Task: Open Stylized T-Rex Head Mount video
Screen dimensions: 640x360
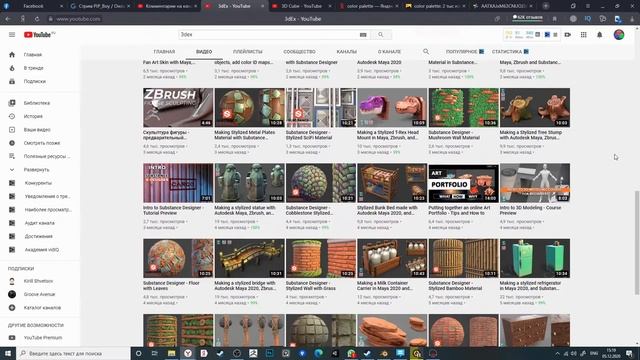Action: coord(392,107)
